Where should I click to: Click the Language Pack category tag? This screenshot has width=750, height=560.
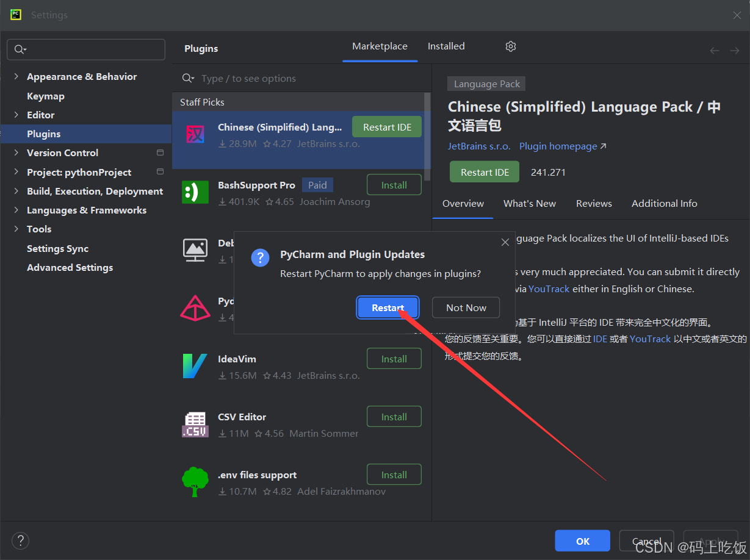click(487, 84)
